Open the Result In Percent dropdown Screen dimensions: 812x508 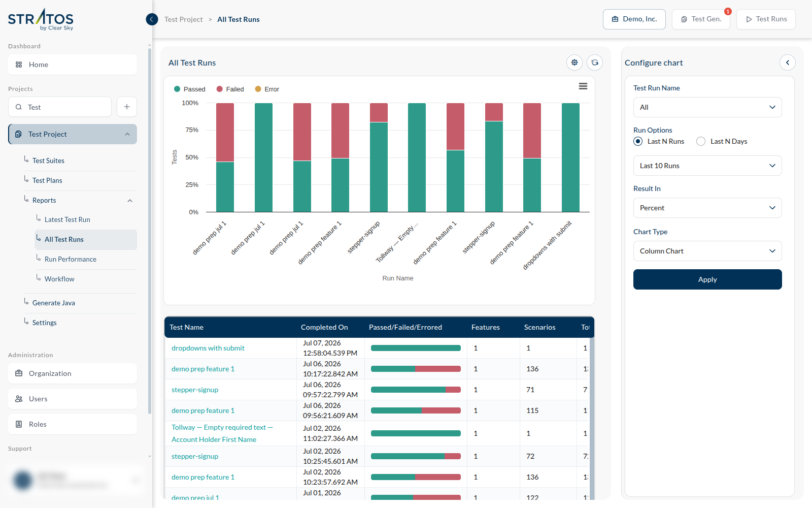click(707, 208)
